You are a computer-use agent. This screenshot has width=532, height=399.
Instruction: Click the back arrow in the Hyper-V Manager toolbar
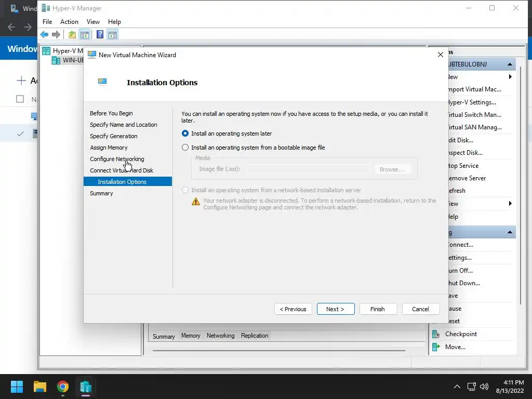tap(44, 34)
